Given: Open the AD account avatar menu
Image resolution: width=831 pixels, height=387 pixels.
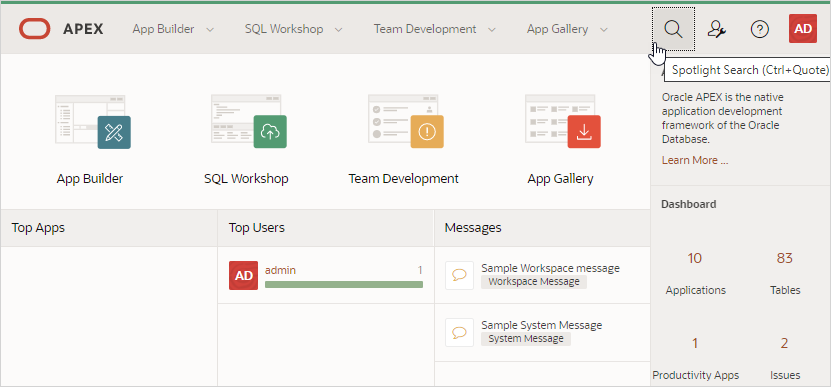Looking at the screenshot, I should [x=803, y=29].
